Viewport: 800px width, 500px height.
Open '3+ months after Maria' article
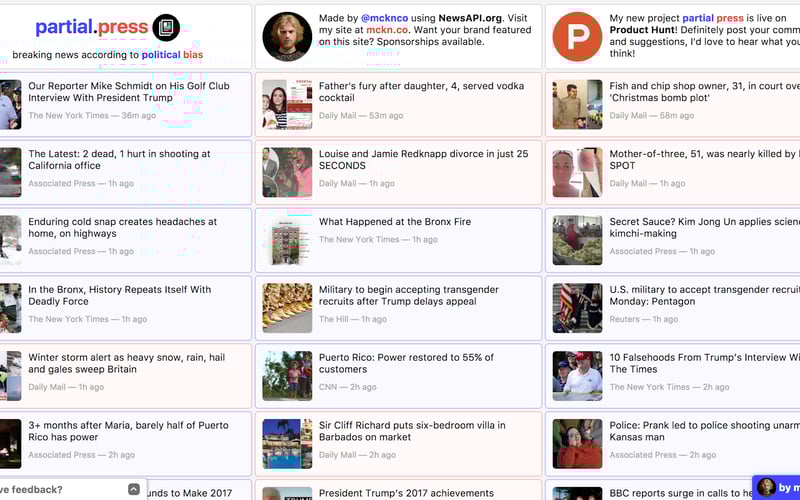tap(128, 431)
